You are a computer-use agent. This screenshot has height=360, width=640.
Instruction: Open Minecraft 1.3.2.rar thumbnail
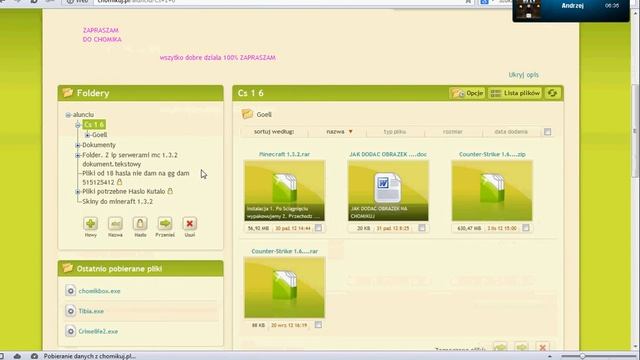click(x=284, y=191)
